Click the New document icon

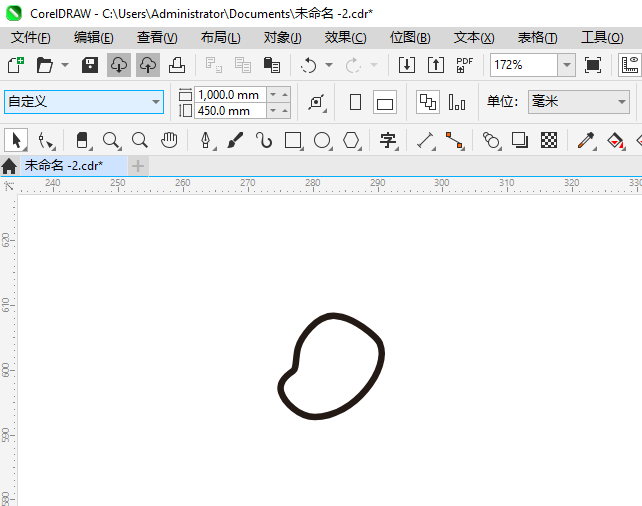16,65
